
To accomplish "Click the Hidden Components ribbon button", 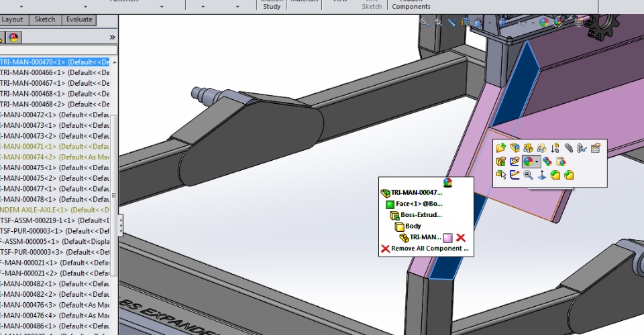I will (x=411, y=5).
